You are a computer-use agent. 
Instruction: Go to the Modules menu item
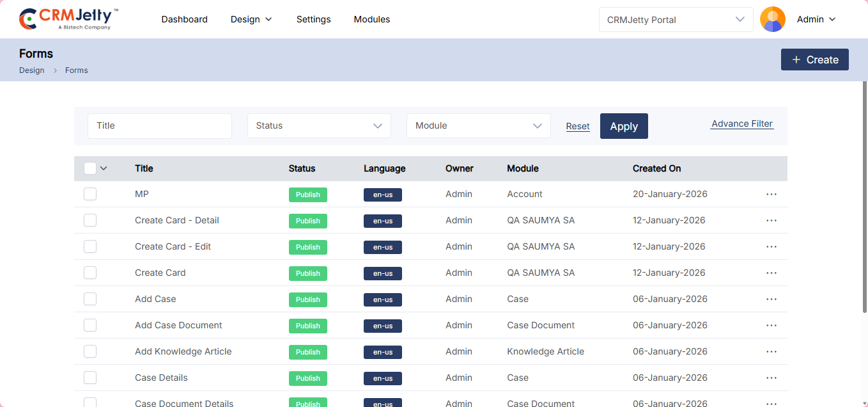point(371,19)
